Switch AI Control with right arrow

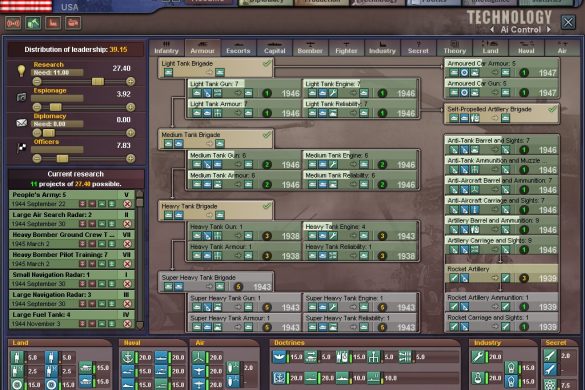pos(548,29)
